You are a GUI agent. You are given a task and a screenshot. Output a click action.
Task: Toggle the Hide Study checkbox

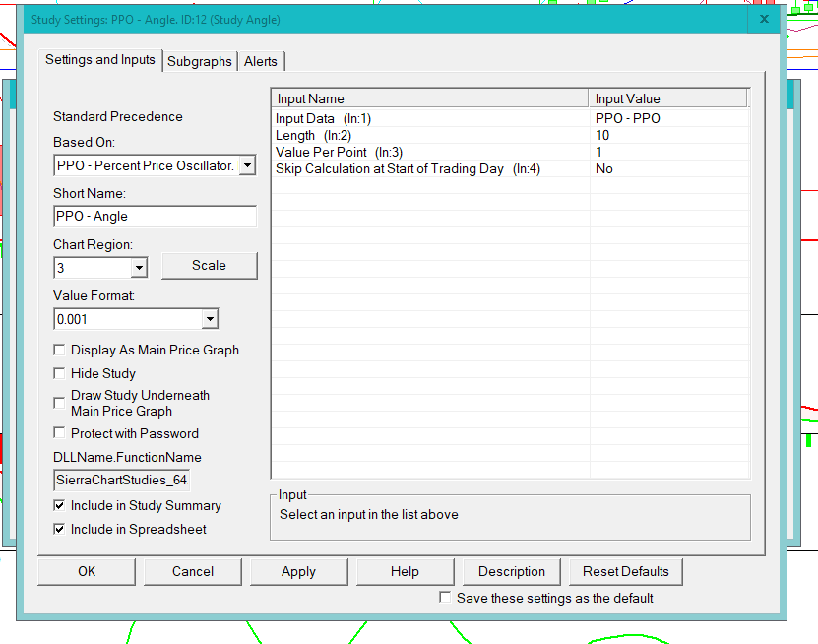pos(60,373)
